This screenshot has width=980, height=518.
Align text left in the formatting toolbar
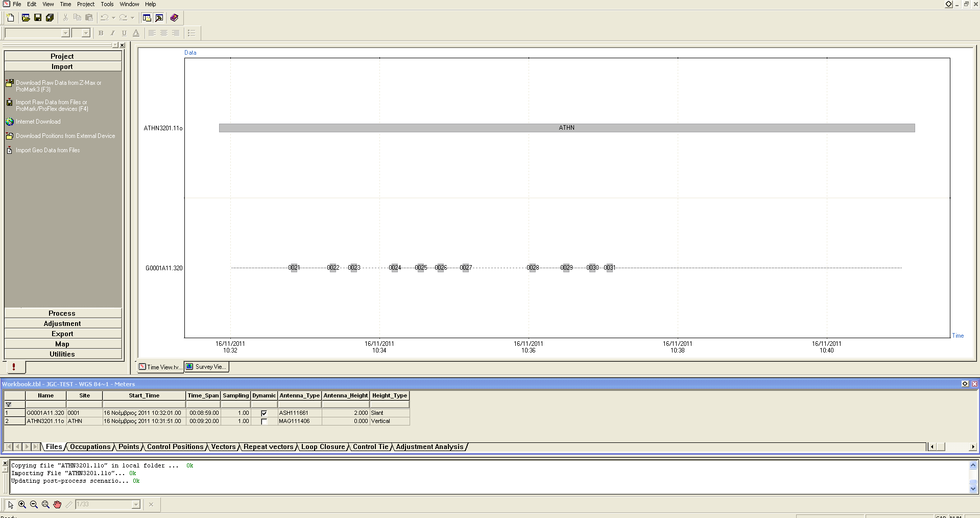pos(152,33)
